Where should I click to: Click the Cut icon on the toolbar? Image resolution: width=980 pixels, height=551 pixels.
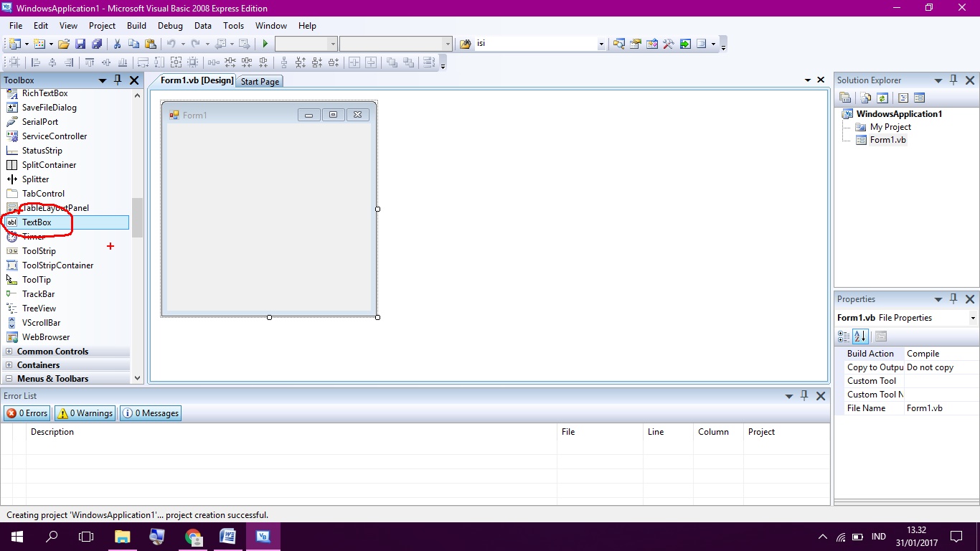(116, 43)
